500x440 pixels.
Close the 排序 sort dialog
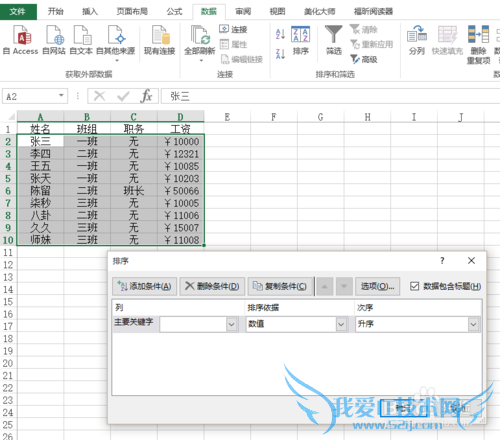471,261
